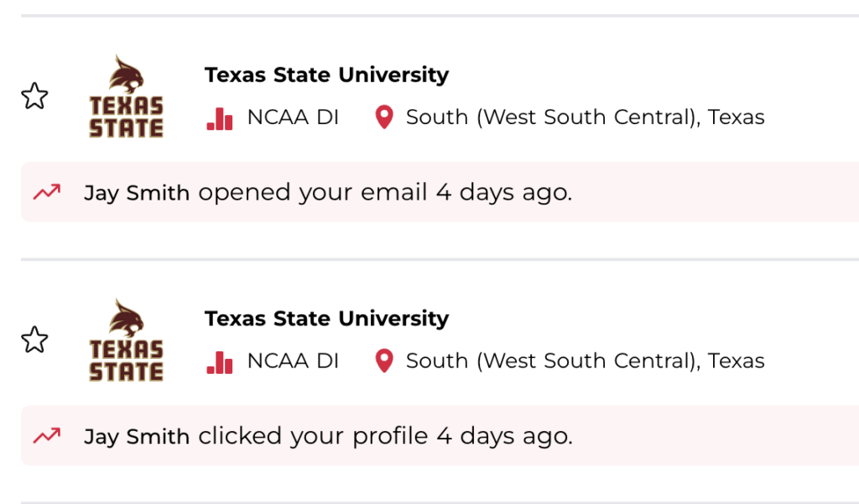Select Jay Smith's name in the profile-clicked notice
Image resolution: width=859 pixels, height=504 pixels.
tap(137, 437)
